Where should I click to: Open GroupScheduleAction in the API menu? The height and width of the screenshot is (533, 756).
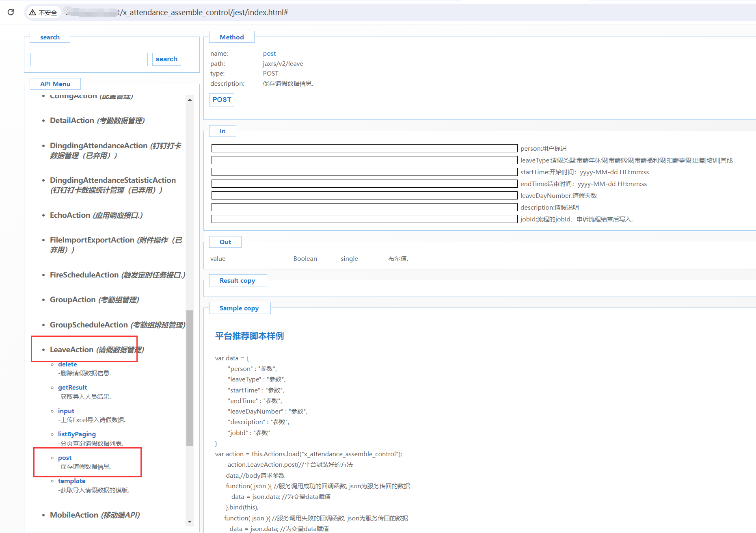tap(118, 325)
